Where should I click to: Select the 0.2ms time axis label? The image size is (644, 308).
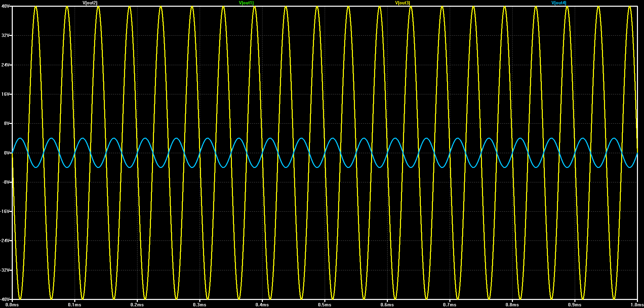coord(137,305)
